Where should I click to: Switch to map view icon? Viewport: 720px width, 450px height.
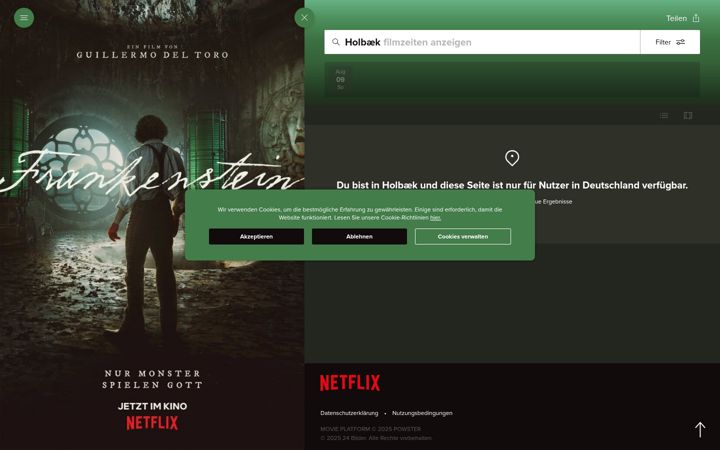coord(688,116)
